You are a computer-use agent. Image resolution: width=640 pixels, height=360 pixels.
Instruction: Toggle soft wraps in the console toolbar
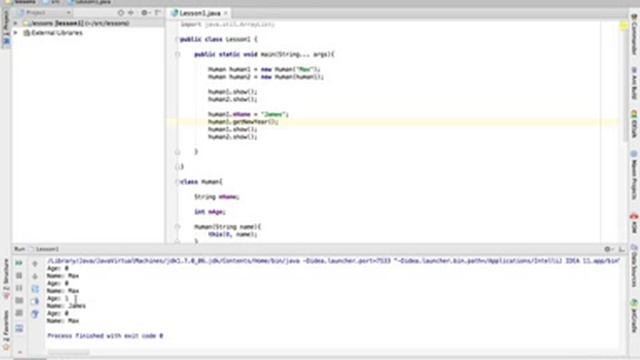point(35,289)
